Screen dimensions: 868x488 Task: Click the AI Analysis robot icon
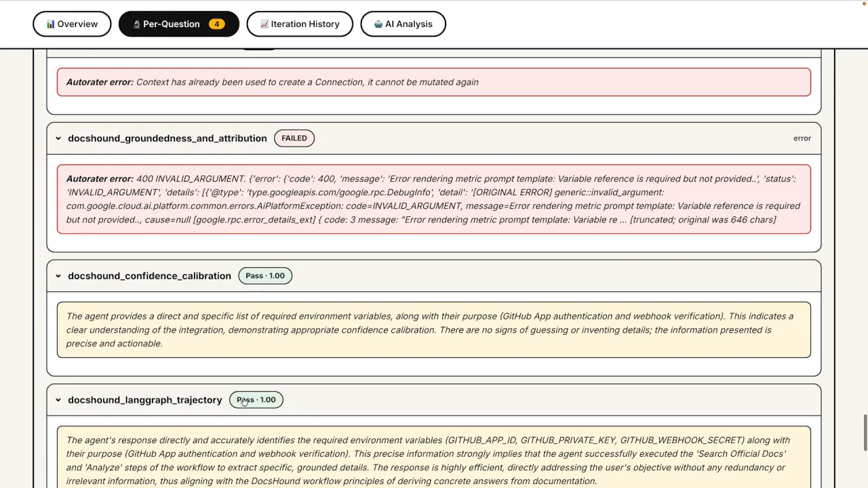click(x=378, y=24)
